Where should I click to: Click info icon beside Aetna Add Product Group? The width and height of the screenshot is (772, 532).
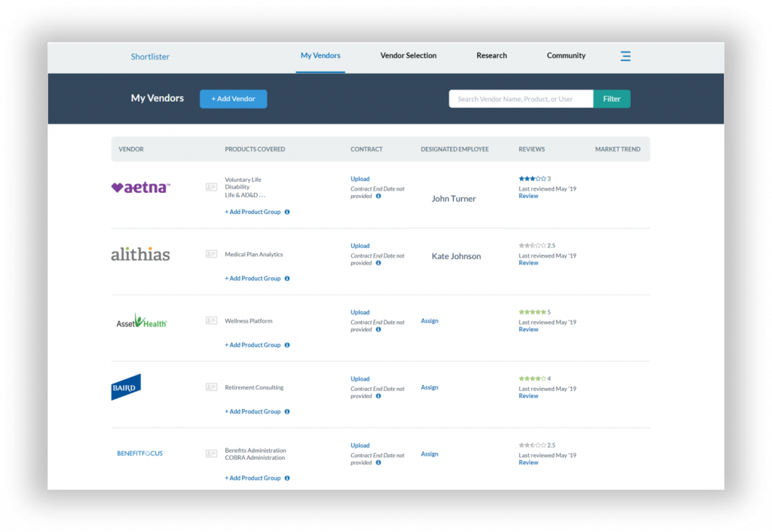(287, 212)
